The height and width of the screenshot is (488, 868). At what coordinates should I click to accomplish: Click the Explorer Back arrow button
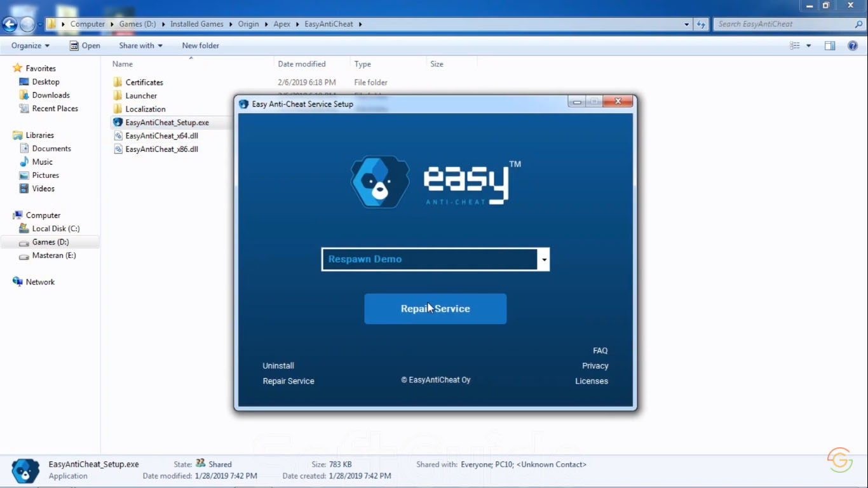pos(10,25)
